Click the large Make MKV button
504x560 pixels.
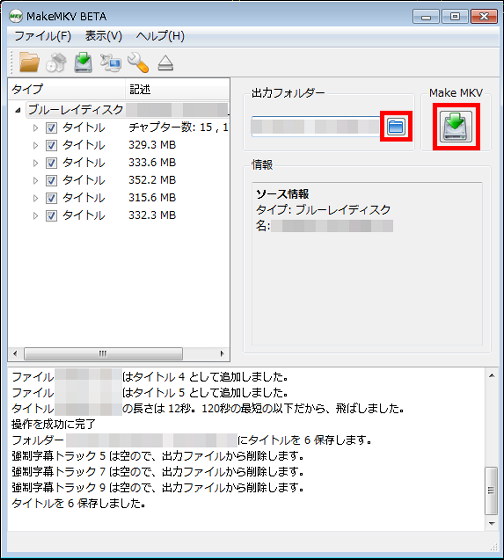456,126
